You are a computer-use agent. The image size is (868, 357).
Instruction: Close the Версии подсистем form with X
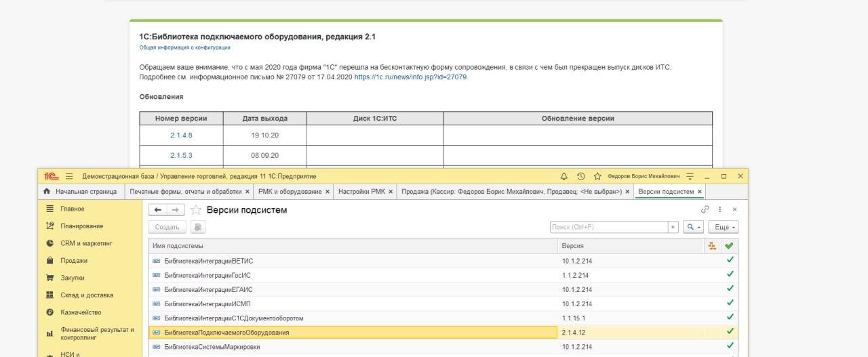point(734,210)
